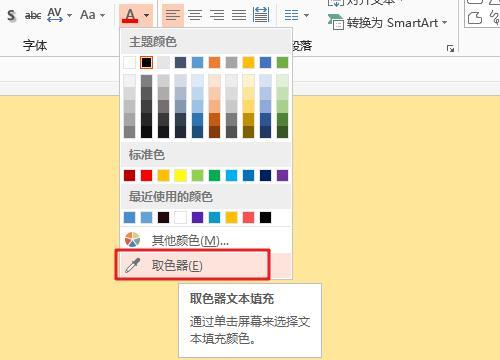Choose dark navy standard color
This screenshot has height=360, width=500.
tap(265, 175)
